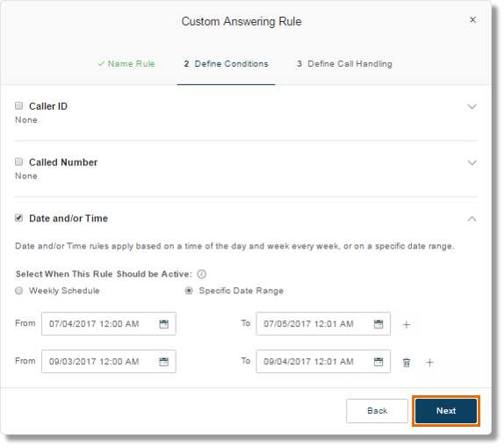Screen dimensions: 504x447
Task: Show info tooltip for rule active selection
Action: (x=202, y=274)
